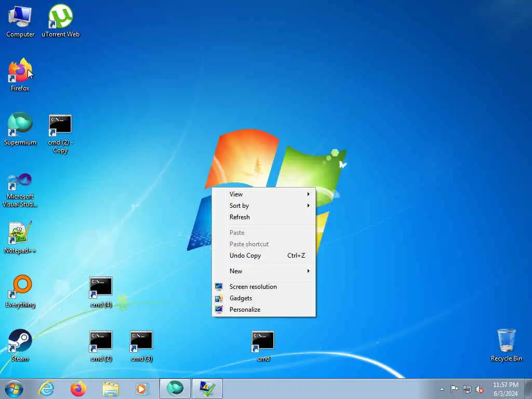
Task: Select the Microsoft Visual Studio shortcut
Action: (20, 190)
